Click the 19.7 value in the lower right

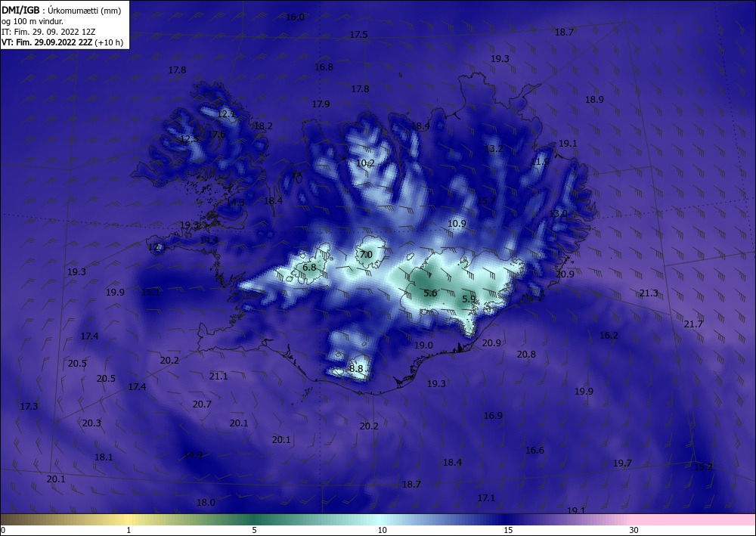622,463
